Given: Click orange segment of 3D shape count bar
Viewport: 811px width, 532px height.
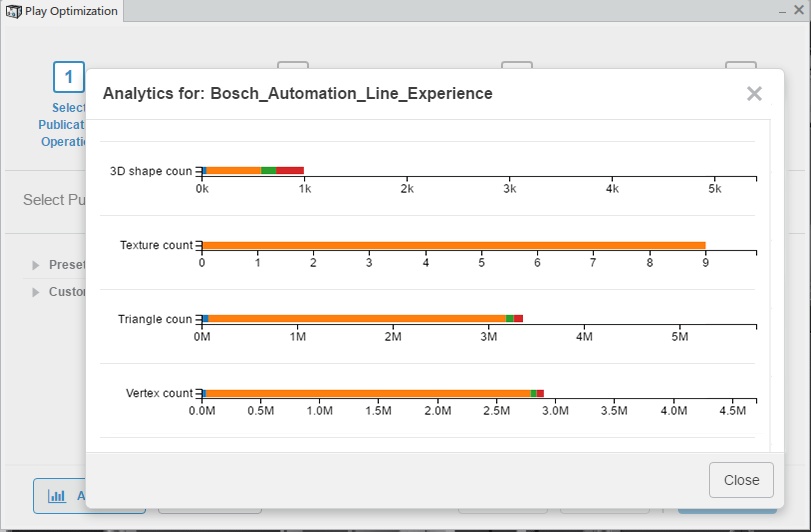Looking at the screenshot, I should [233, 171].
